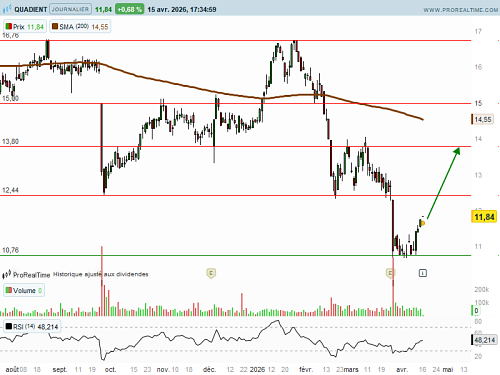This screenshot has width=500, height=375.
Task: Open the SMA (200) indicator settings
Action: pyautogui.click(x=80, y=27)
